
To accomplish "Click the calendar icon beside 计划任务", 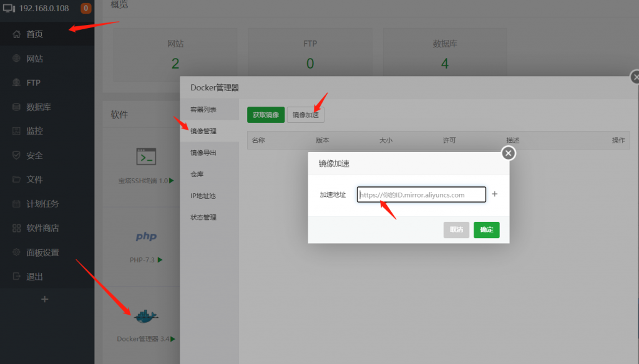I will pyautogui.click(x=16, y=204).
